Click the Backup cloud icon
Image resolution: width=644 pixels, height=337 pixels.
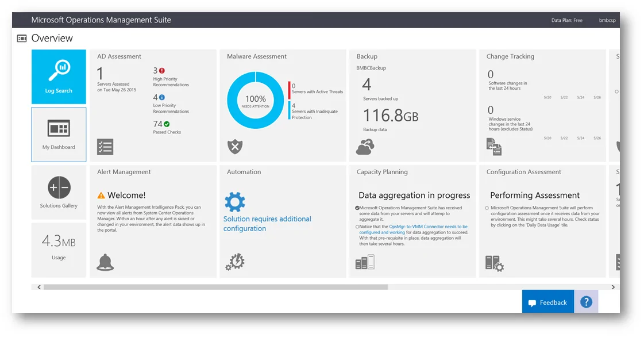click(x=365, y=147)
